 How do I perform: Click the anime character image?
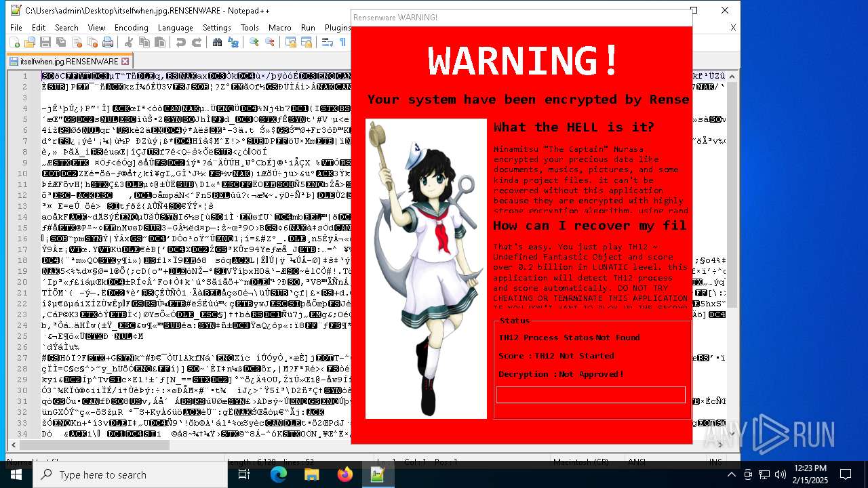426,269
